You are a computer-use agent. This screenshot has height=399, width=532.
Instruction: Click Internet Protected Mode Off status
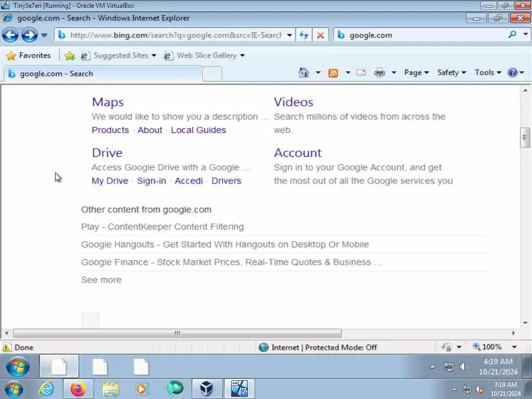tap(317, 348)
